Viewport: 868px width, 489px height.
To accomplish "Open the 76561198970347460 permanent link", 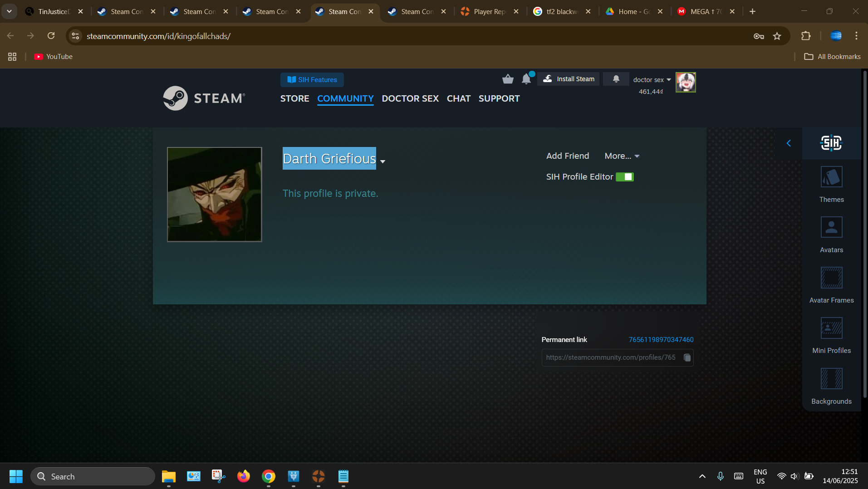I will click(x=661, y=340).
